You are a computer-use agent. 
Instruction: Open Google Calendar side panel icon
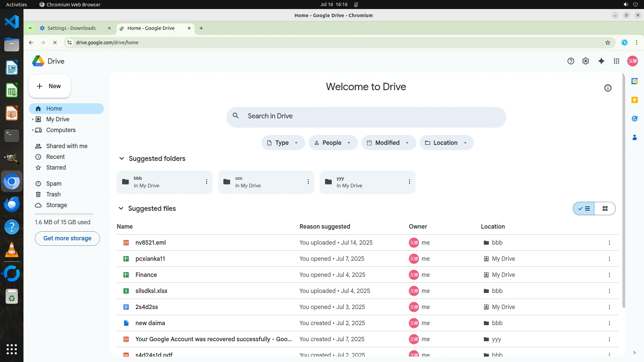click(x=634, y=81)
